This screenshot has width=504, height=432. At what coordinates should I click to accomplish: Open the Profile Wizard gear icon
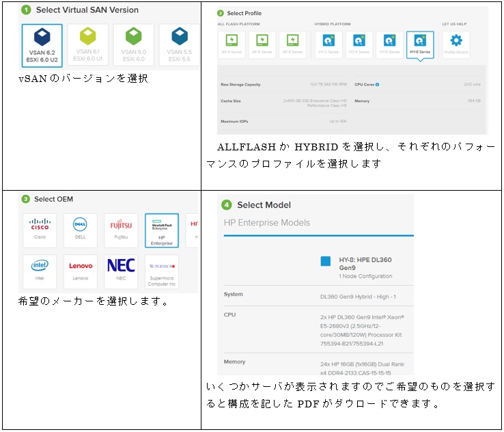456,40
